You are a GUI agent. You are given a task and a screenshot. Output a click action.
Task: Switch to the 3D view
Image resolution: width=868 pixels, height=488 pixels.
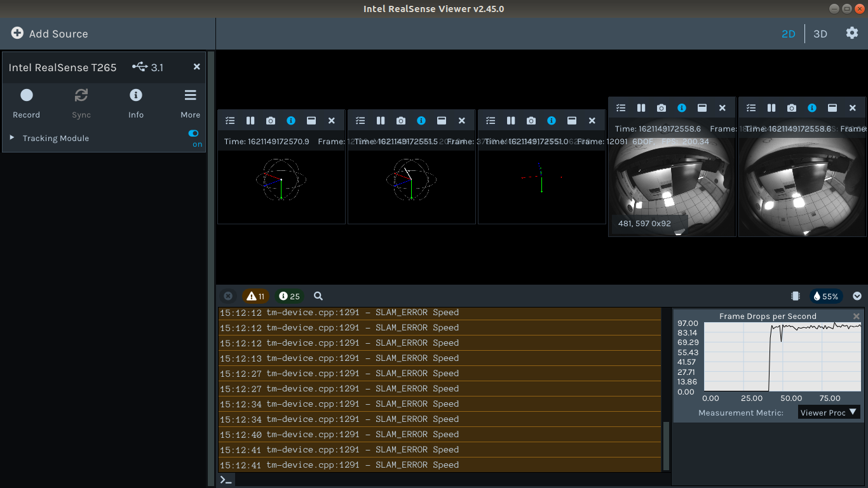point(820,34)
